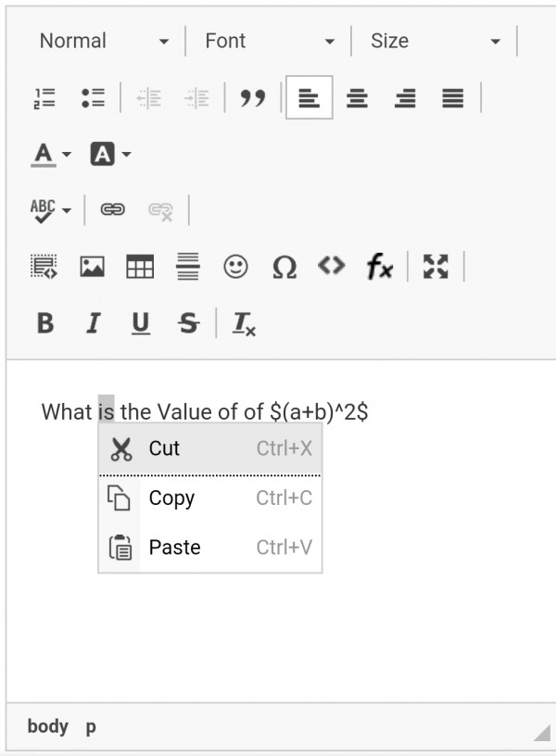Insert a code snippet with angle-brackets icon

(x=331, y=267)
